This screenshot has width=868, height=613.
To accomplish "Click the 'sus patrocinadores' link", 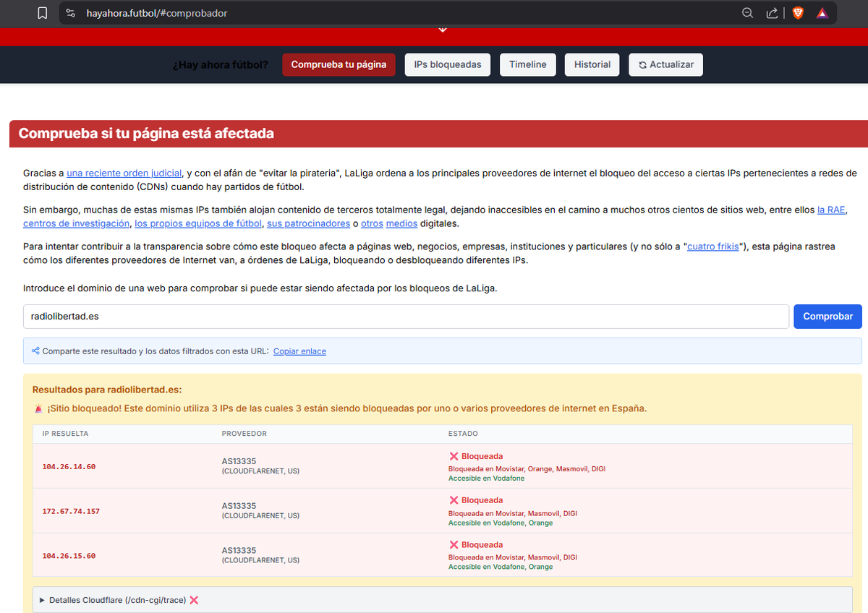I will pos(308,223).
